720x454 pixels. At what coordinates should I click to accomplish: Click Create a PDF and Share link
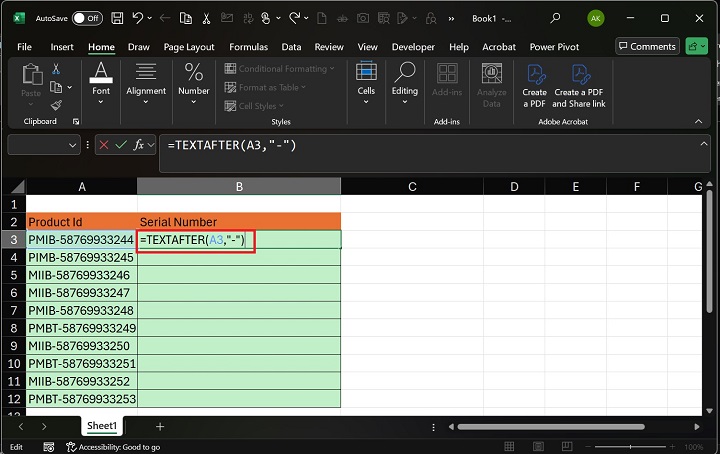click(579, 84)
